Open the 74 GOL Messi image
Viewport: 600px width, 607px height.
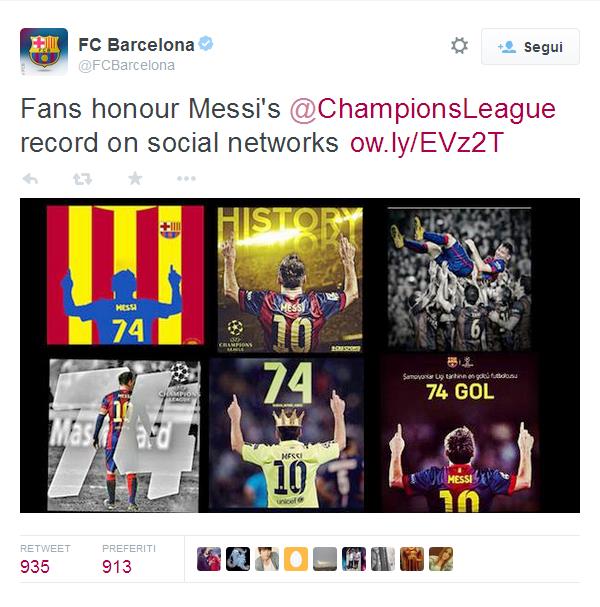pyautogui.click(x=460, y=433)
